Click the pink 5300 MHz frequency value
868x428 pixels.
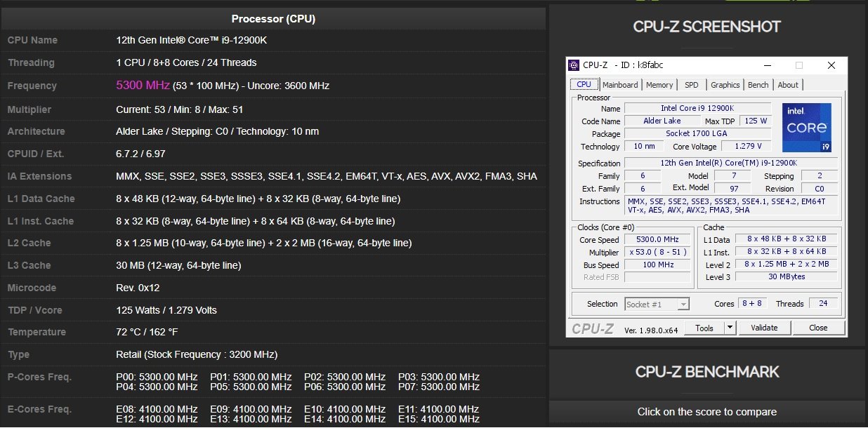tap(143, 85)
